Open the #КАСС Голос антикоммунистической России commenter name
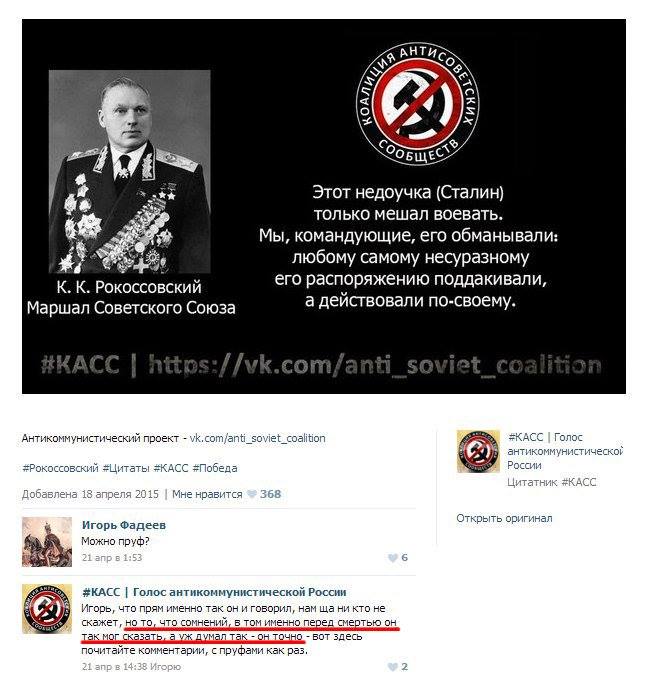The width and height of the screenshot is (651, 677). [214, 592]
